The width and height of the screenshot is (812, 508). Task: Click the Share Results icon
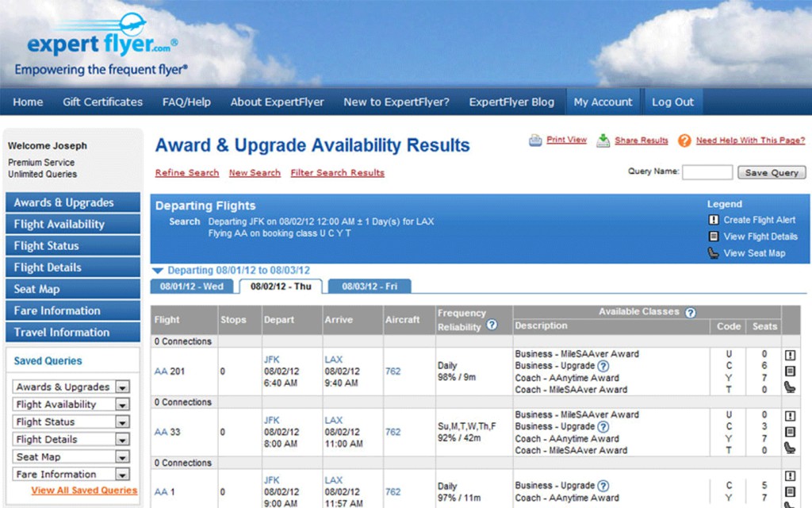click(x=603, y=140)
